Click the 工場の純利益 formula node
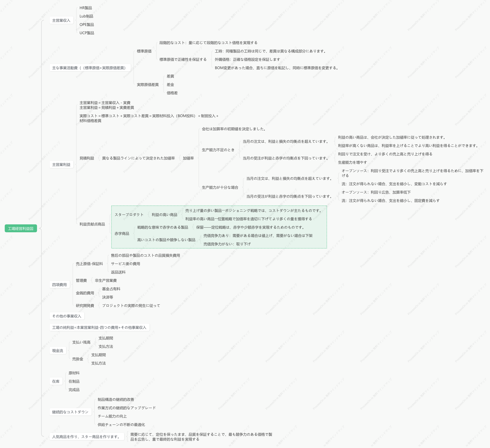The image size is (490, 448). tap(99, 328)
